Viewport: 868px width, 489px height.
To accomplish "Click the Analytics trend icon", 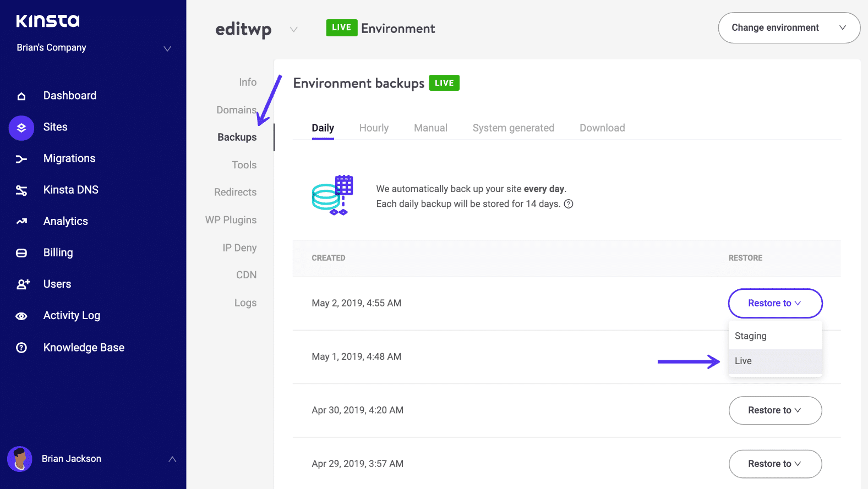I will click(21, 222).
